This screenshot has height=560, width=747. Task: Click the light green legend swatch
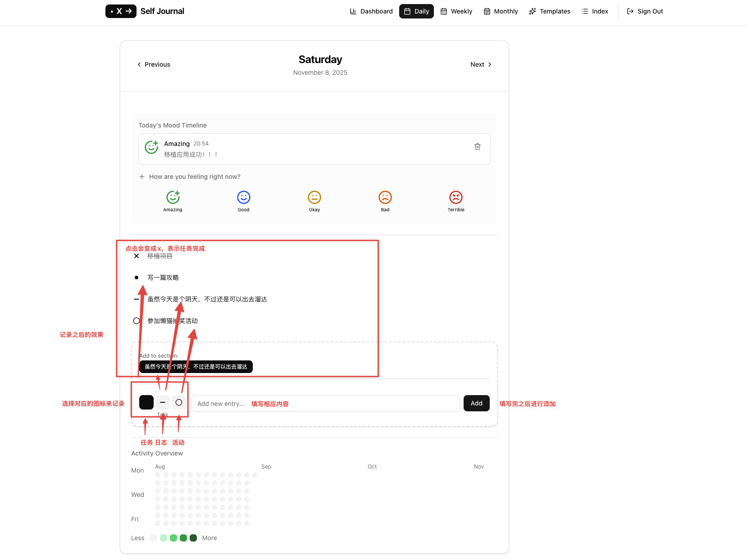164,538
